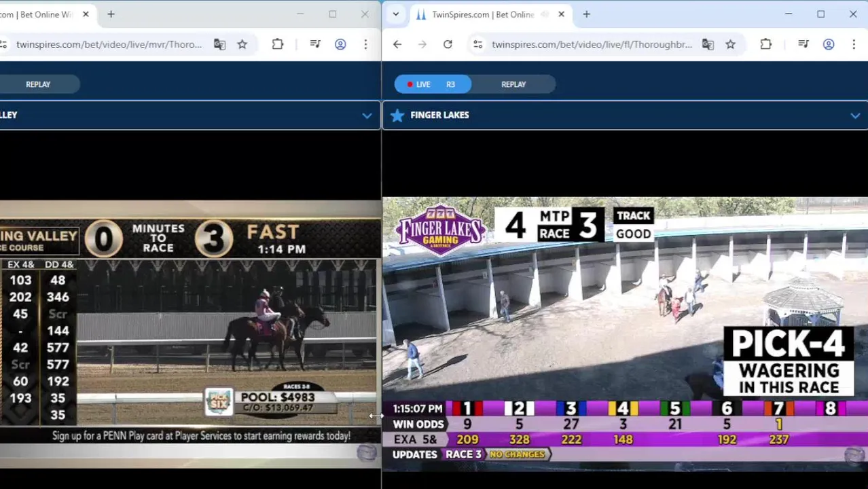
Task: Expand Finger Lakes track dropdown chevron
Action: (855, 115)
